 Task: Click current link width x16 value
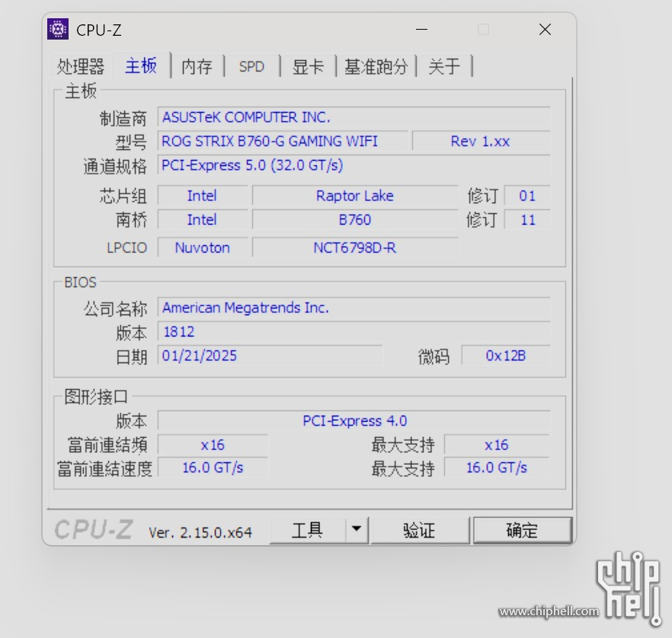(x=213, y=445)
